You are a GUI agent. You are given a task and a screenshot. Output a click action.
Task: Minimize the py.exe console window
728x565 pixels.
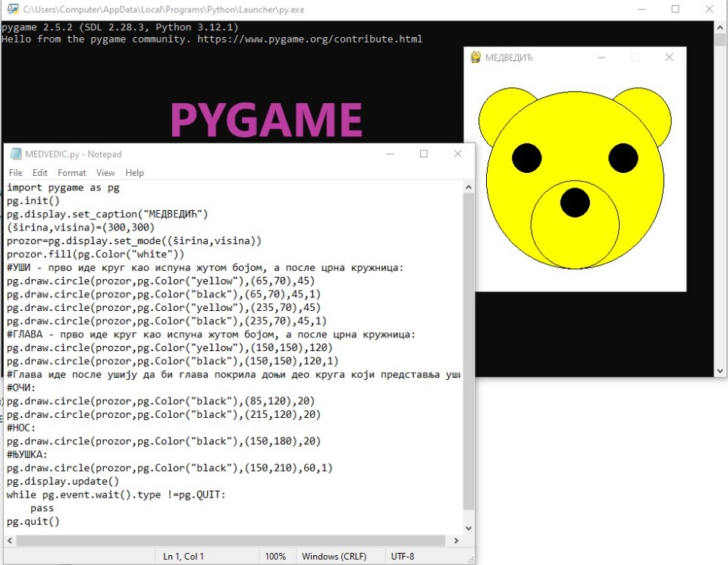click(642, 9)
